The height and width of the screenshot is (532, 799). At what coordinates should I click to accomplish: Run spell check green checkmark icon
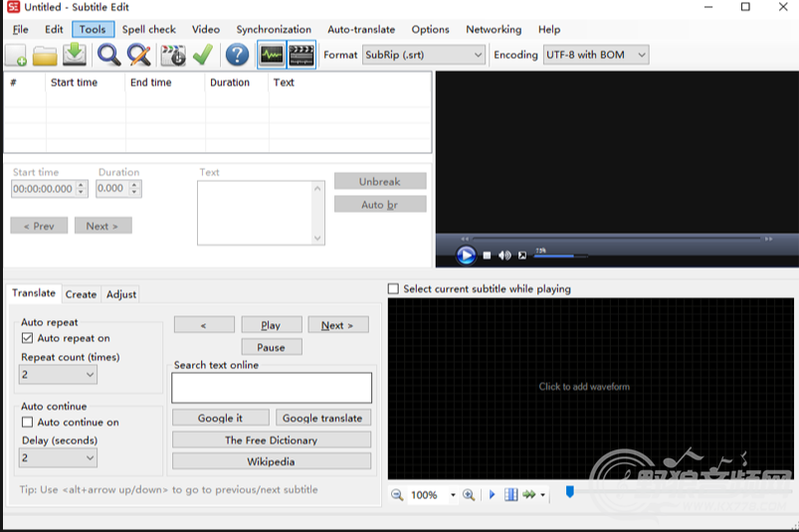[x=203, y=55]
